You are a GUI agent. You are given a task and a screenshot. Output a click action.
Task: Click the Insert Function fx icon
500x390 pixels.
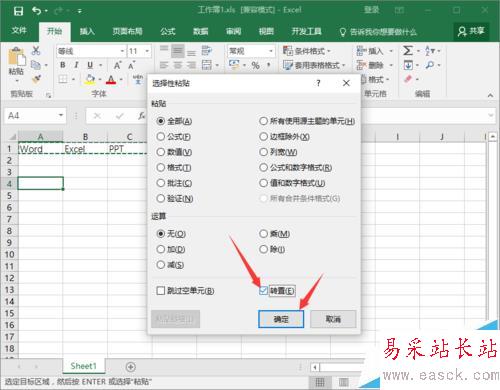click(x=142, y=116)
